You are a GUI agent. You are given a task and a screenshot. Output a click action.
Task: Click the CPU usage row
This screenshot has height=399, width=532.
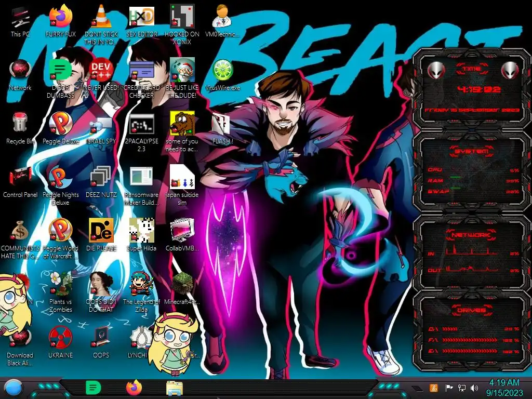tap(474, 170)
